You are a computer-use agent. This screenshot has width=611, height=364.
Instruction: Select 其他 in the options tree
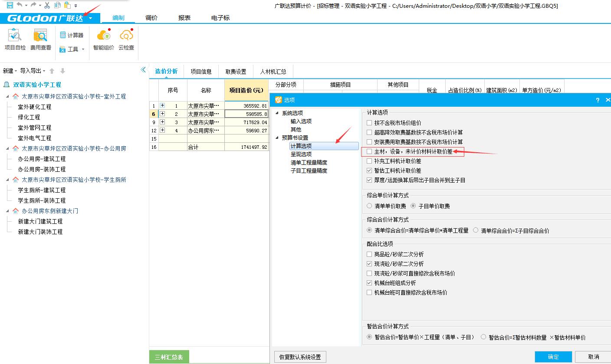pos(296,130)
